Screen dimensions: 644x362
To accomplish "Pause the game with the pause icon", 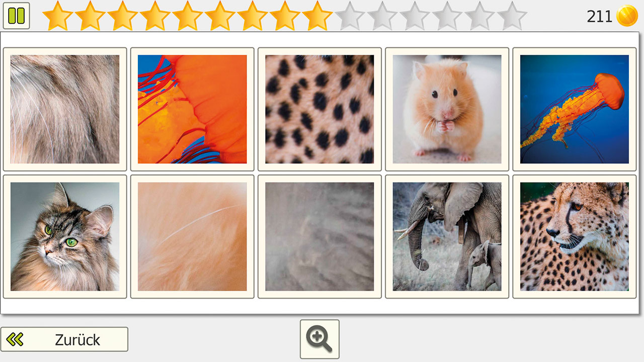I will (16, 16).
